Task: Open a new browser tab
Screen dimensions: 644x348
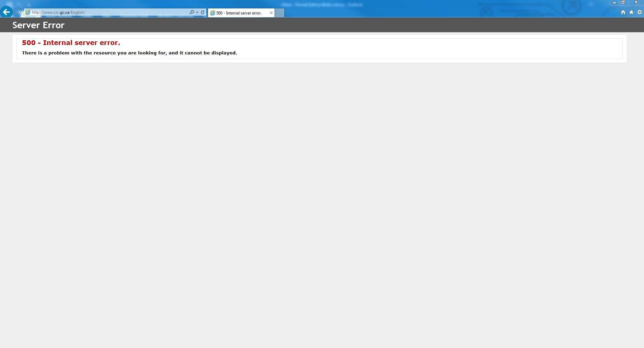Action: coord(279,13)
